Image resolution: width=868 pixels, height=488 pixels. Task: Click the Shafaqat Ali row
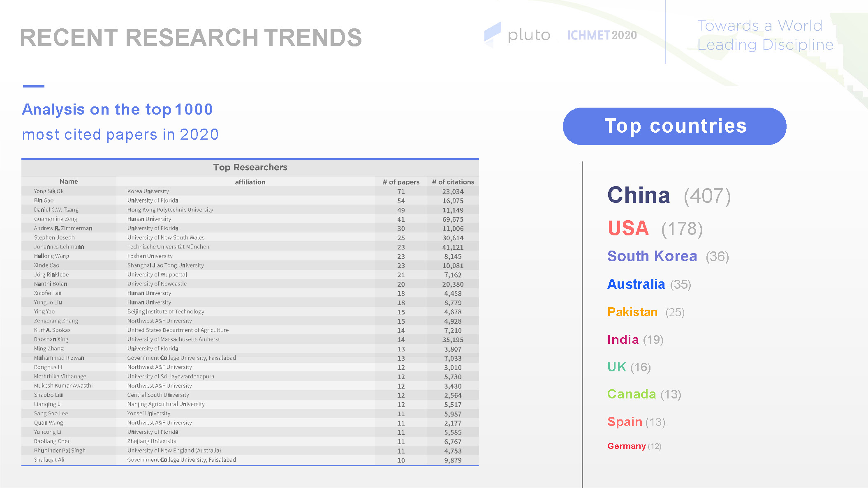[49, 460]
